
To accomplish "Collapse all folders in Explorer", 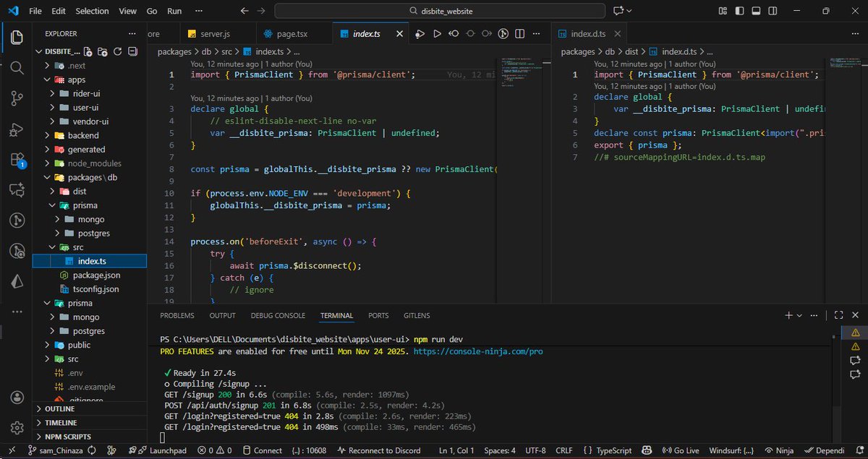I will (x=132, y=52).
